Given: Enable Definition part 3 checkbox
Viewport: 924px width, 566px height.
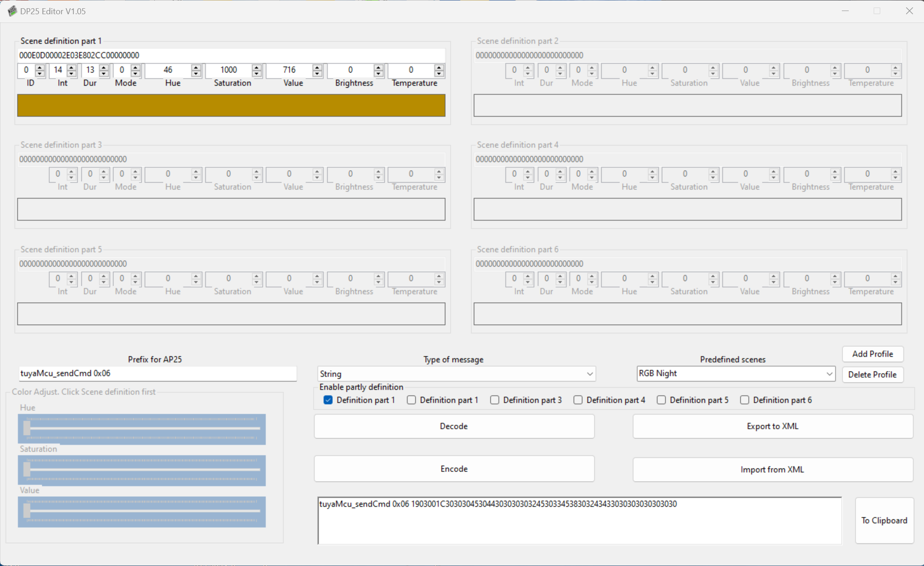Looking at the screenshot, I should coord(494,400).
